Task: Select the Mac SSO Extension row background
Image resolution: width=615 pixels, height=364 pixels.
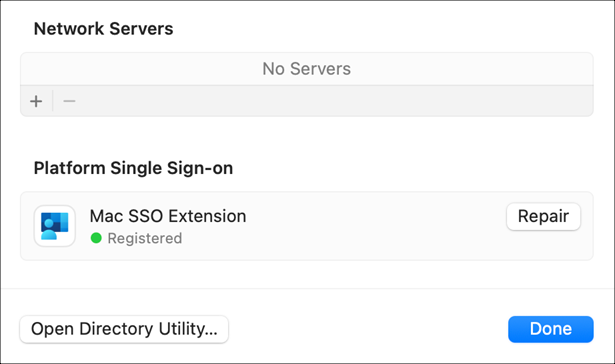Action: coord(307,226)
